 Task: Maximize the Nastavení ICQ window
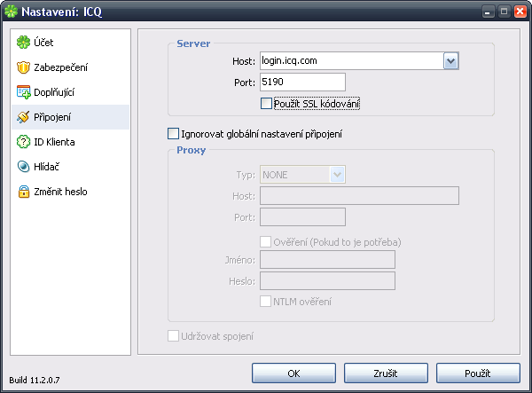pos(505,12)
